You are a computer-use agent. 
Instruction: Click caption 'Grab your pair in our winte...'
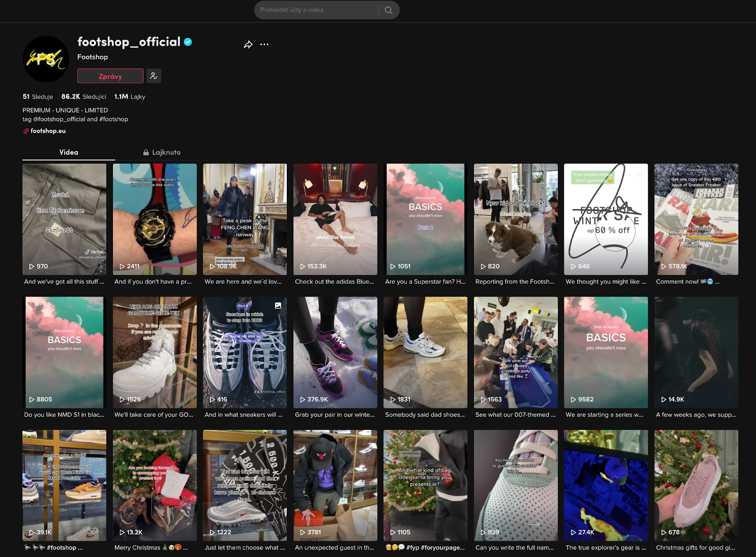pyautogui.click(x=335, y=415)
